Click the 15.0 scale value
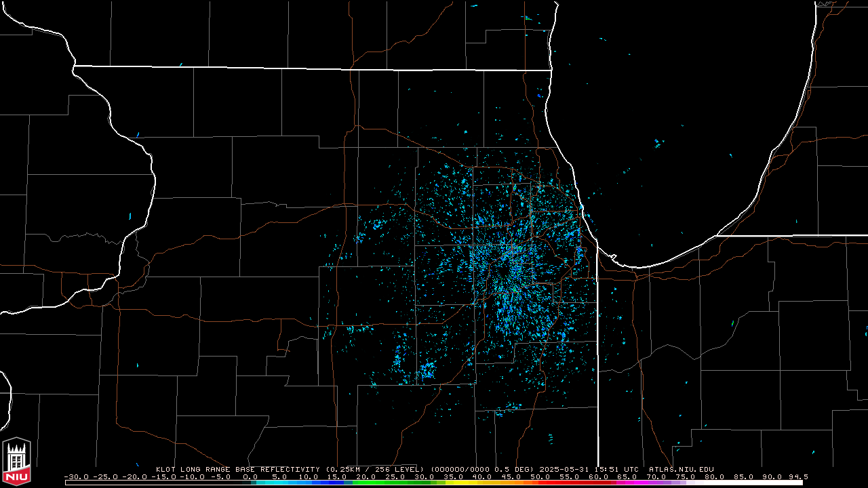Image resolution: width=868 pixels, height=488 pixels. [x=337, y=476]
